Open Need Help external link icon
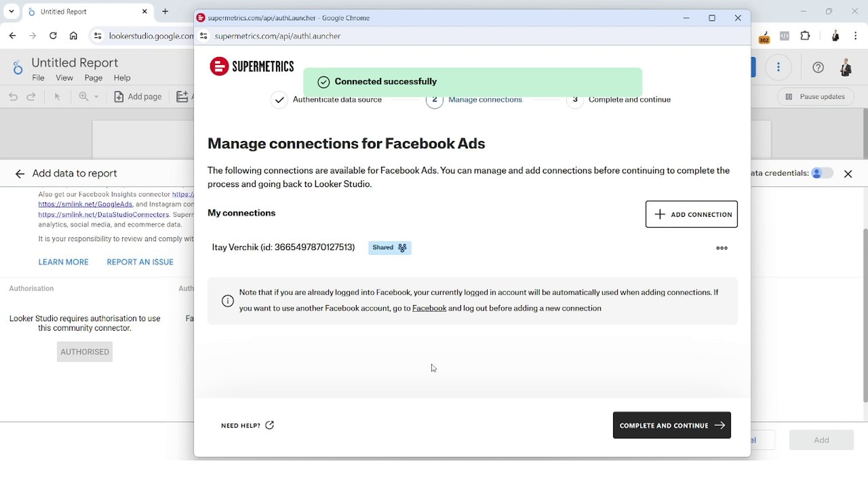 click(x=269, y=425)
